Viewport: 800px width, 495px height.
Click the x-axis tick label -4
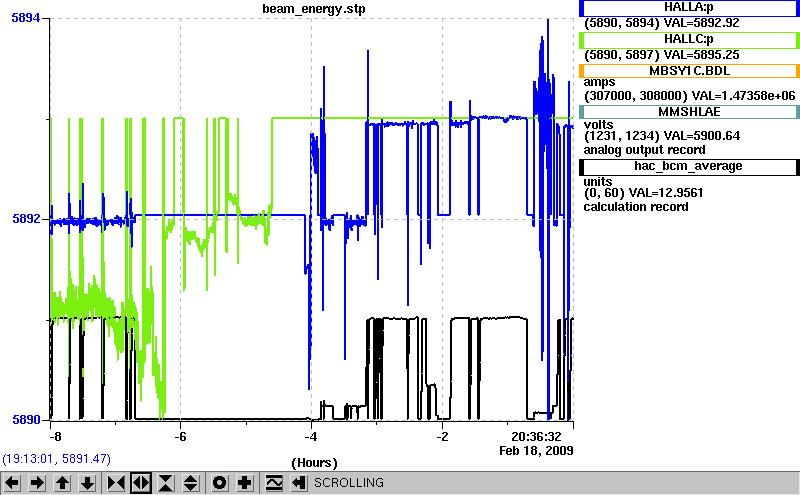(311, 437)
